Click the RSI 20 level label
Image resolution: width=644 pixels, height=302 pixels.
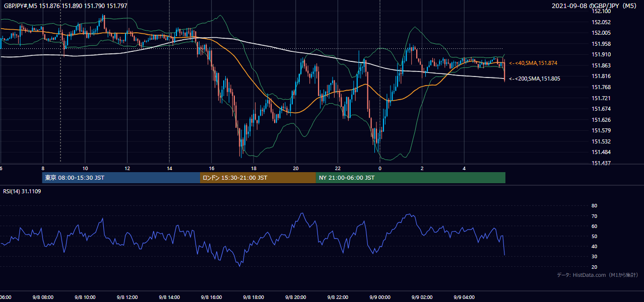click(594, 267)
